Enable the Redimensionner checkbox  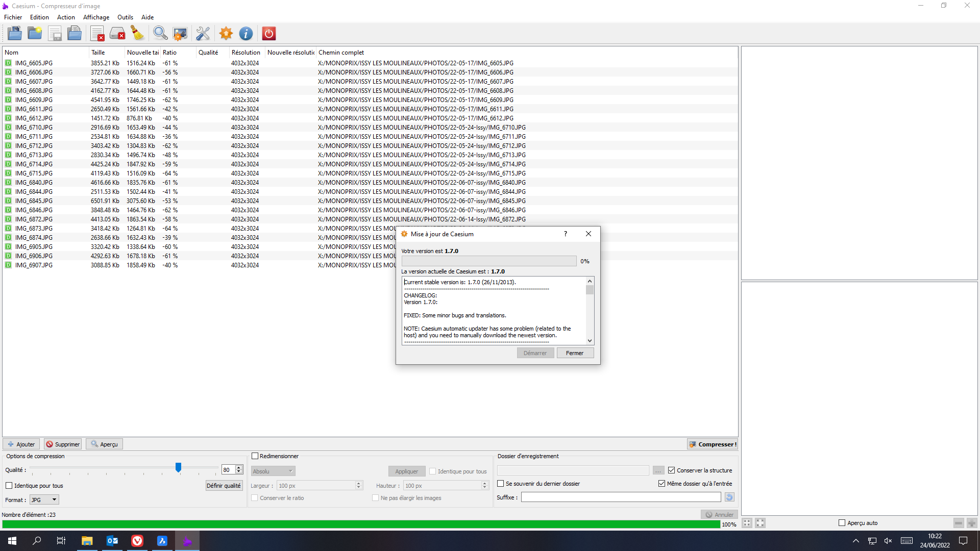click(255, 456)
